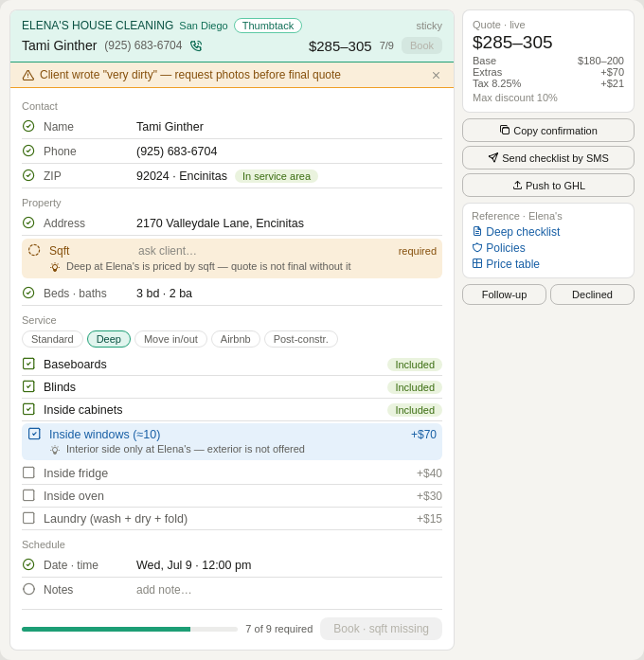Uncheck the Inside windows extra
Viewport: 644px width, 660px height.
click(34, 434)
